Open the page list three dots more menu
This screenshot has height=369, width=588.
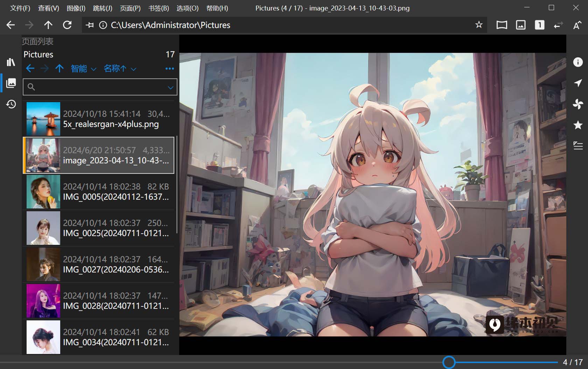170,69
